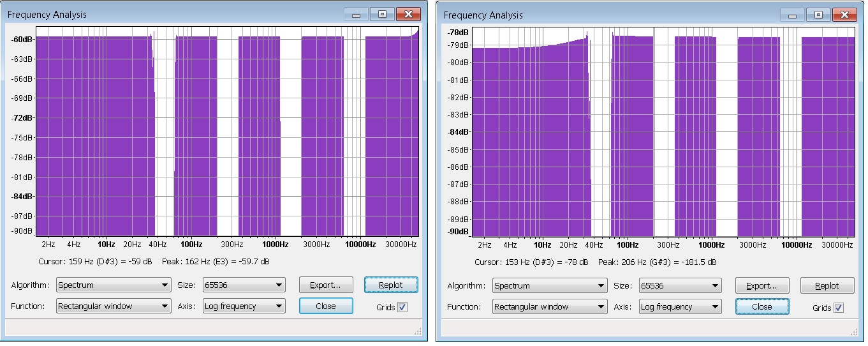
Task: Open Axis dropdown in left window
Action: [x=244, y=306]
